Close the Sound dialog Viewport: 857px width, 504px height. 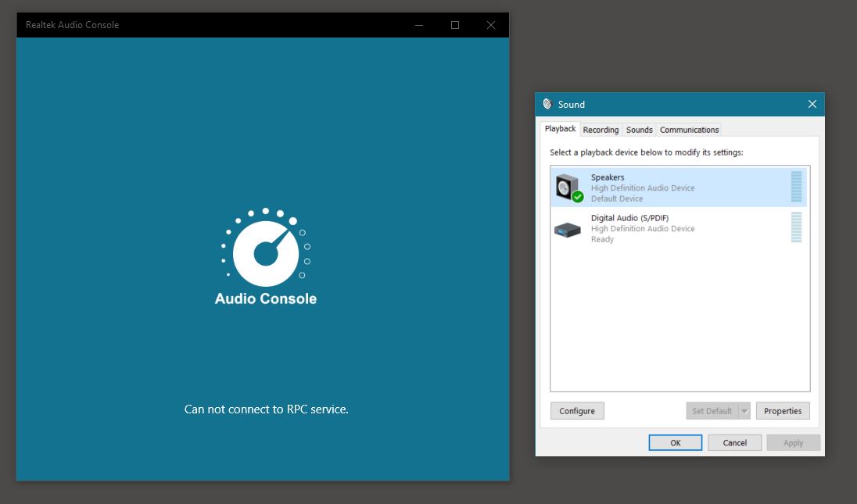[812, 104]
